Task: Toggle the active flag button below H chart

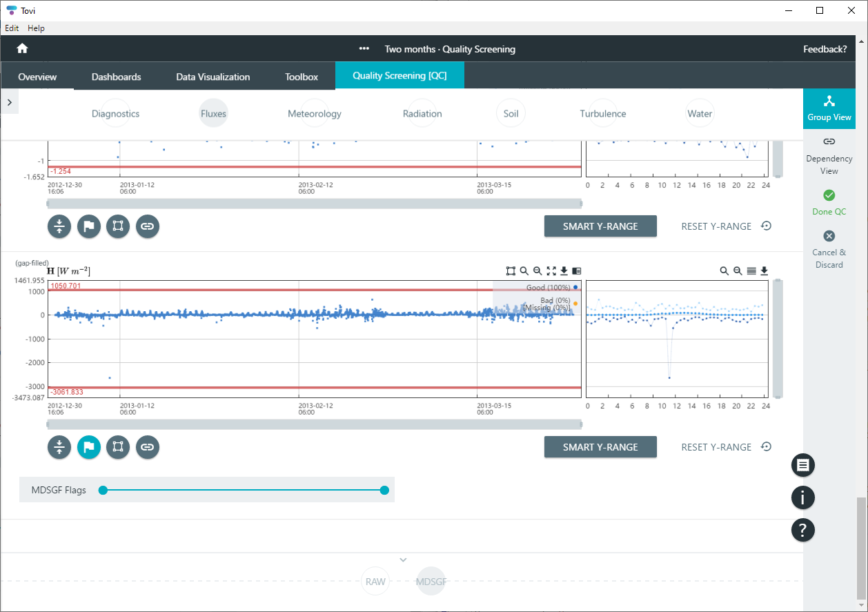Action: coord(89,447)
